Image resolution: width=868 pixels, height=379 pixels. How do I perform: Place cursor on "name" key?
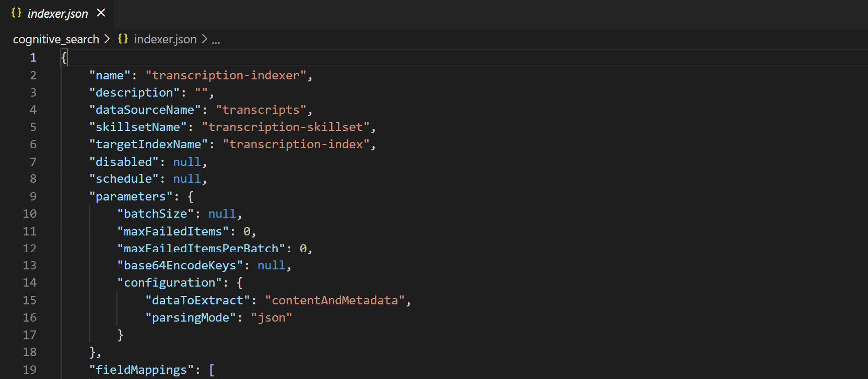pyautogui.click(x=110, y=75)
